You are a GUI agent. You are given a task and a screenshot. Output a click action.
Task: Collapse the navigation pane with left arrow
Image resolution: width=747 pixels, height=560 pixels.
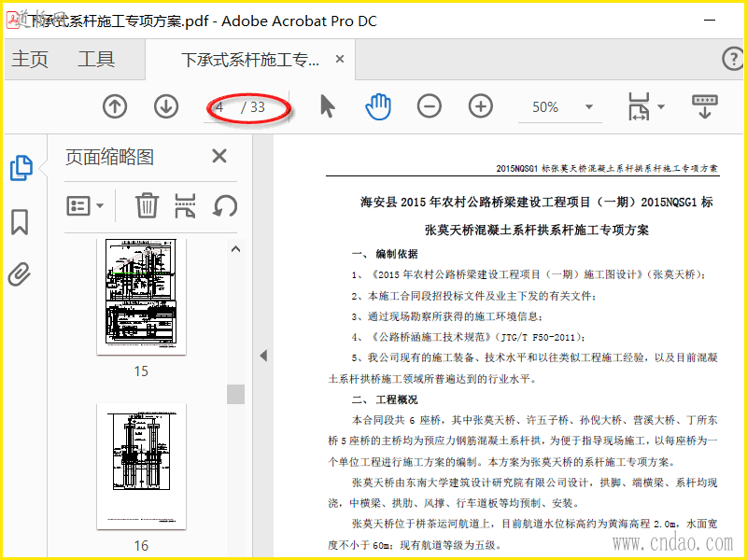263,356
